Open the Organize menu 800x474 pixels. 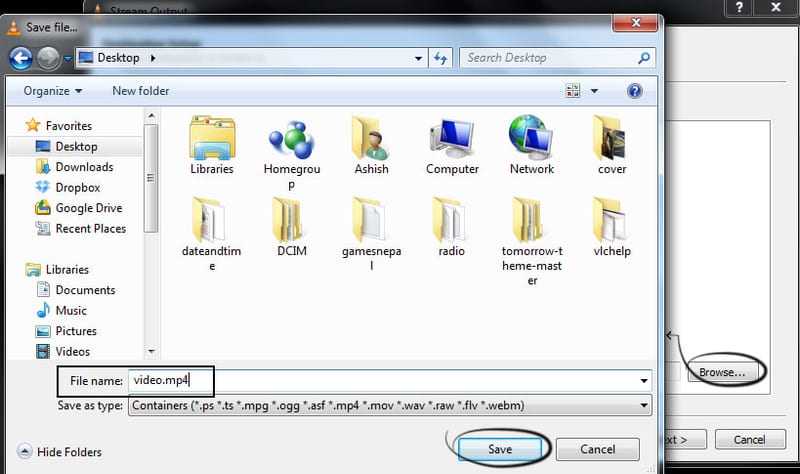click(x=53, y=91)
